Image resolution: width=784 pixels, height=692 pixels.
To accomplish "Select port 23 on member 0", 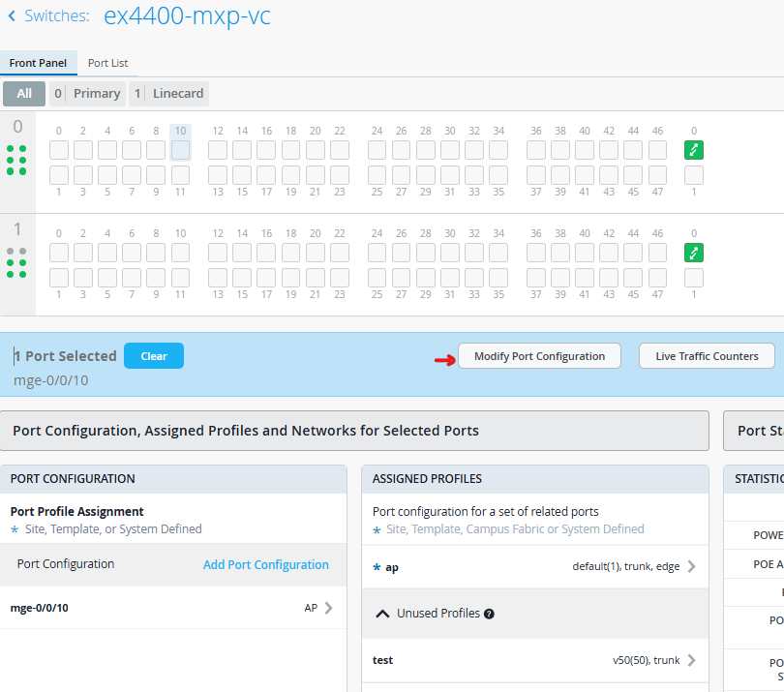I will click(340, 175).
